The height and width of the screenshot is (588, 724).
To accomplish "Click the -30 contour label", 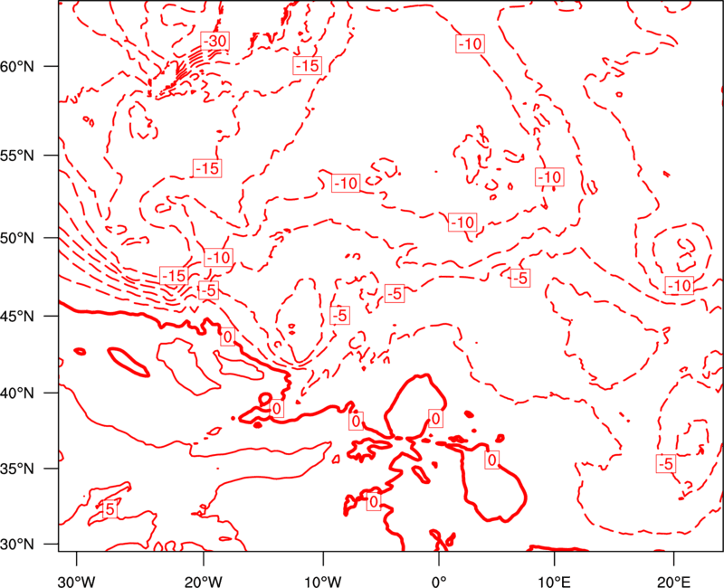I will (x=215, y=41).
